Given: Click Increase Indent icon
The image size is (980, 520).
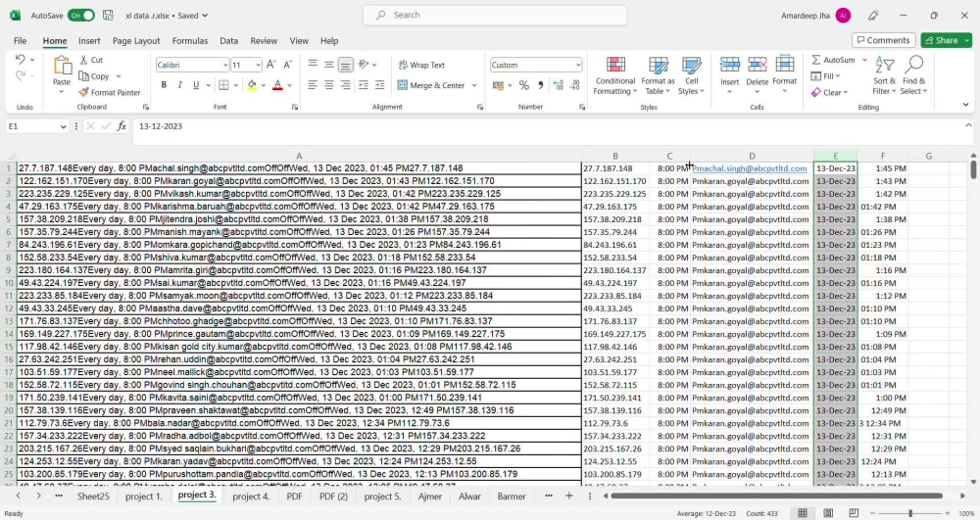Looking at the screenshot, I should [379, 85].
